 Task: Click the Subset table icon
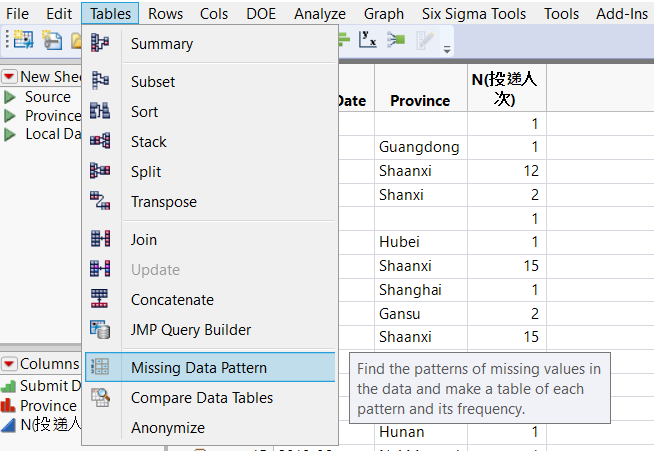100,82
